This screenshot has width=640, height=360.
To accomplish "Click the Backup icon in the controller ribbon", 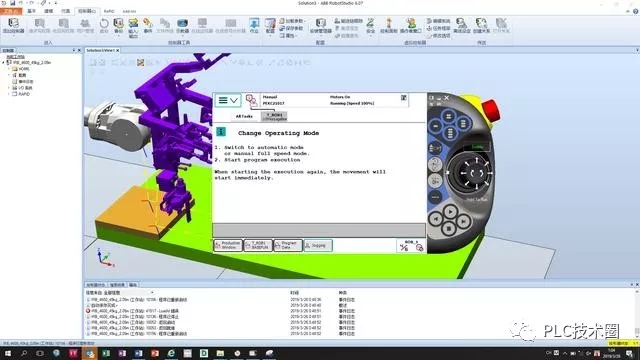I will pos(118,25).
